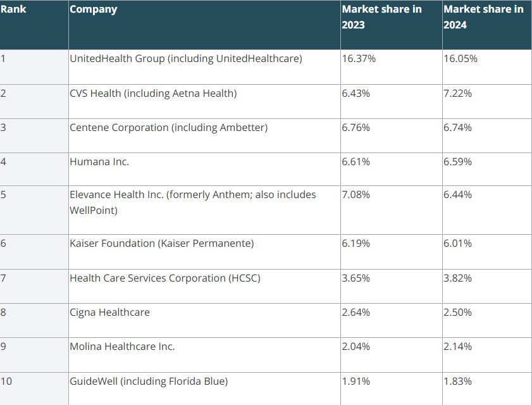Viewport: 532px width, 405px height.
Task: Click the UnitedHealth Group company cell
Action: (x=185, y=59)
